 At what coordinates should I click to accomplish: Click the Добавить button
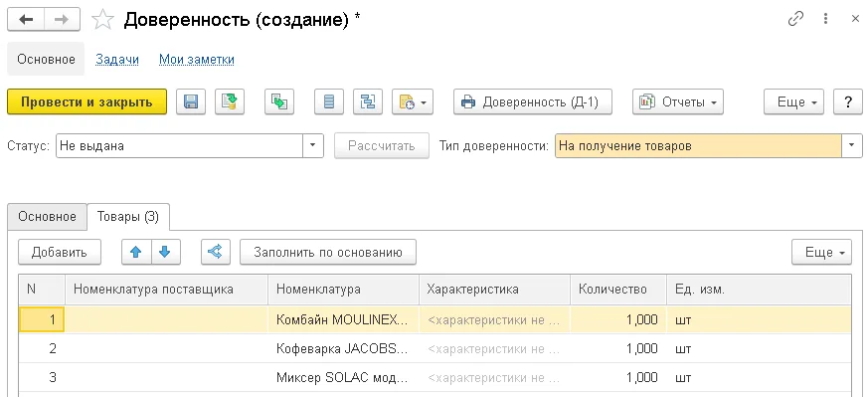tap(60, 252)
